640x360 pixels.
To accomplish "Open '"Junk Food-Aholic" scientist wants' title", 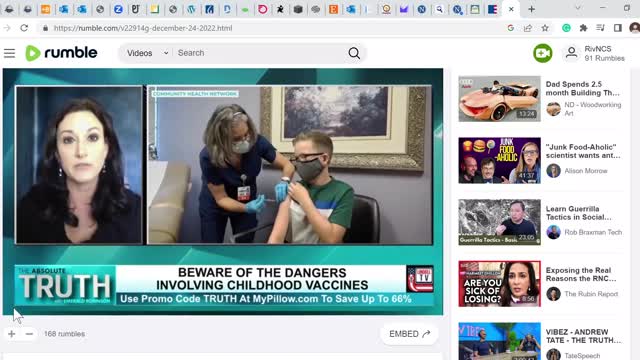I will pos(583,151).
